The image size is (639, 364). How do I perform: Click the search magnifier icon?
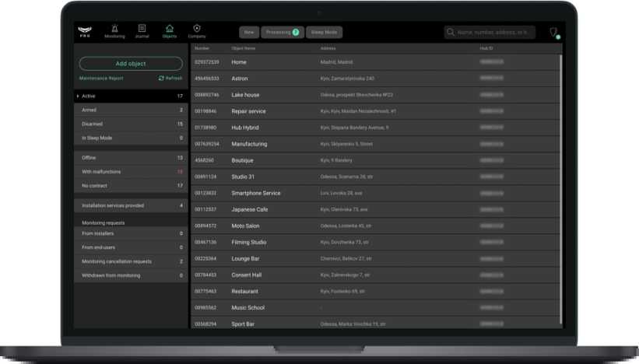(451, 33)
